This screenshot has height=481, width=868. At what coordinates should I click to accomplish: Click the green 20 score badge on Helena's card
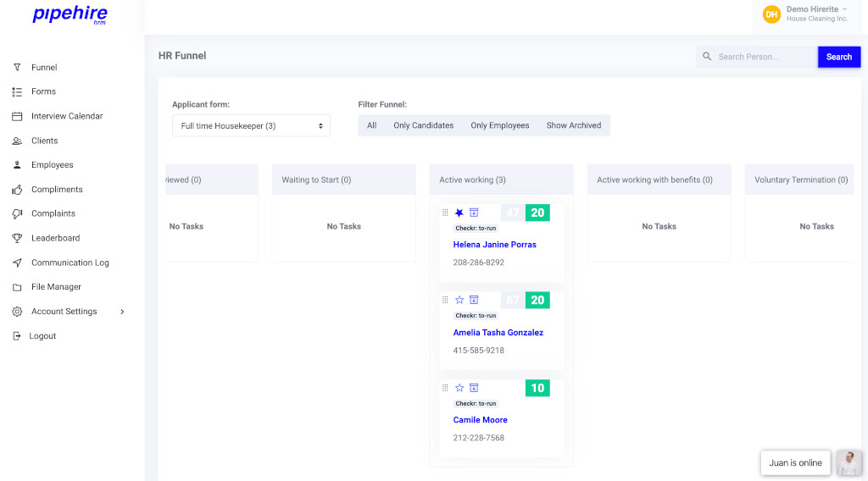tap(537, 213)
